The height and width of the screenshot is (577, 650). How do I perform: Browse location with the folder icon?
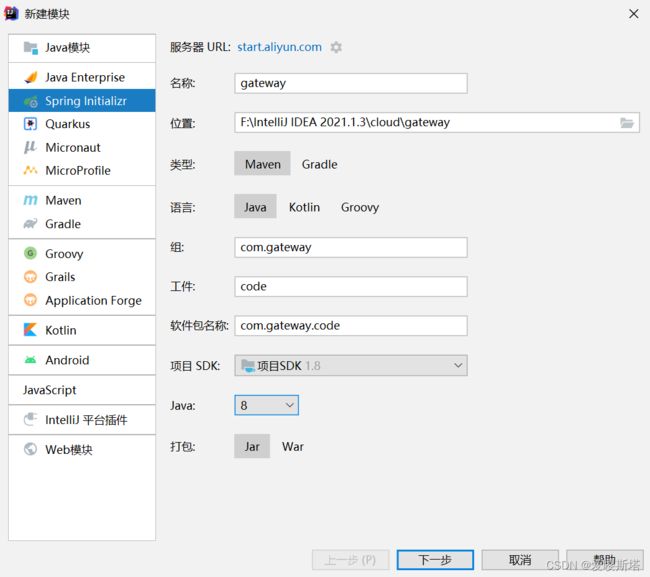[626, 123]
